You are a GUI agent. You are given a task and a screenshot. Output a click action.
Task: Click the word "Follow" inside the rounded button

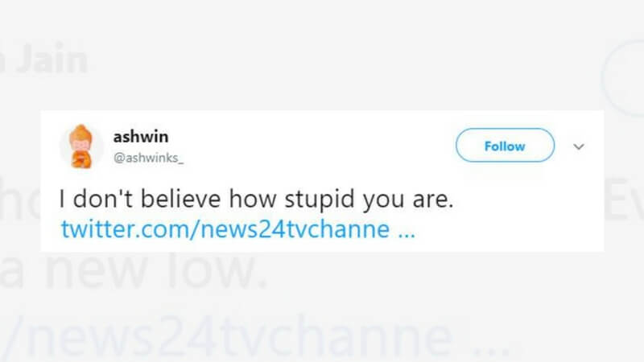(x=505, y=146)
